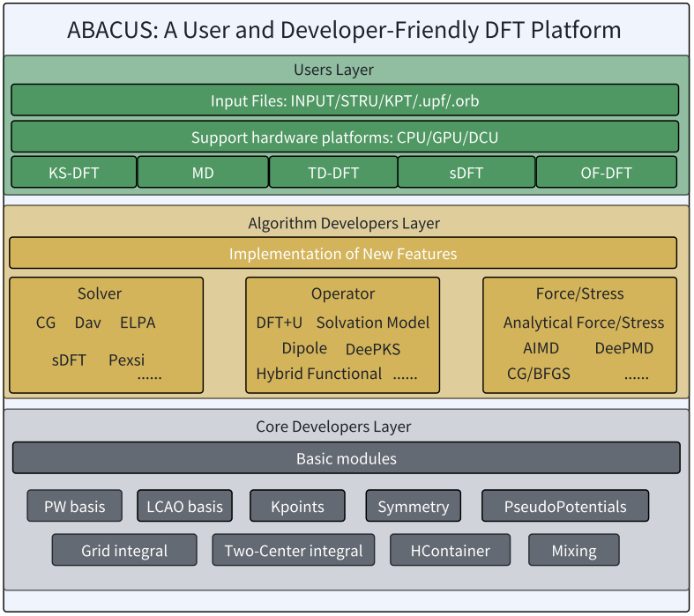Click the Basic modules bar
The height and width of the screenshot is (616, 694).
tap(347, 457)
